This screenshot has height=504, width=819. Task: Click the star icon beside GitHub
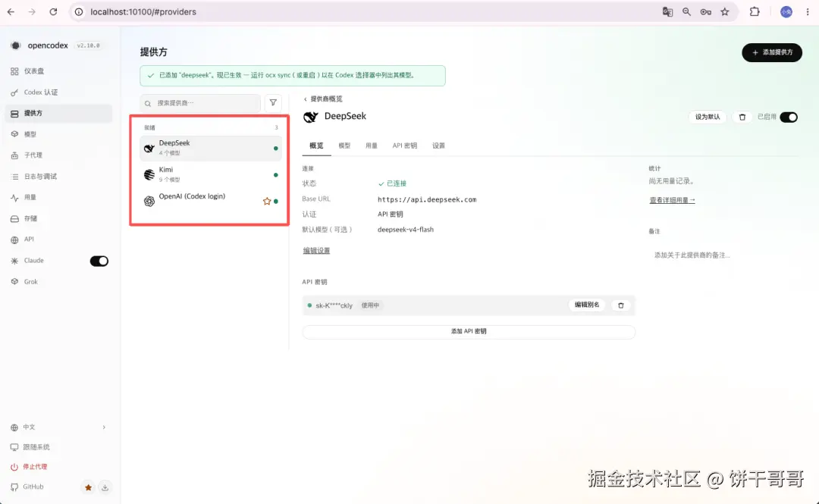click(x=88, y=487)
